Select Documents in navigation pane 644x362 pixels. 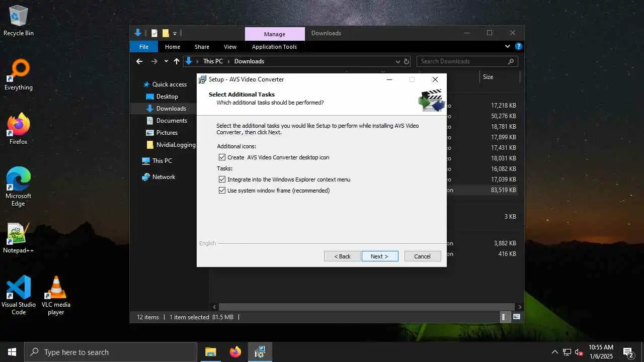[x=172, y=121]
